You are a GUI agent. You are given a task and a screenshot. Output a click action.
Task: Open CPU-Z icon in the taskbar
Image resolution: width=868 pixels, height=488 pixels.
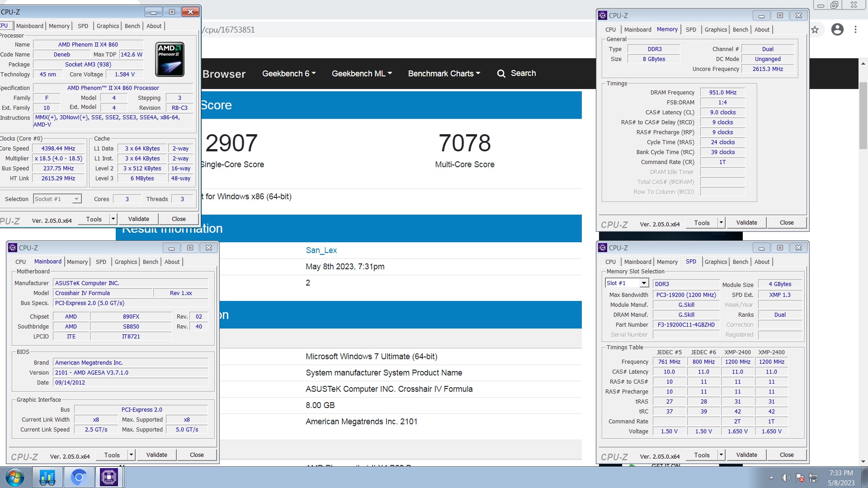[x=109, y=477]
